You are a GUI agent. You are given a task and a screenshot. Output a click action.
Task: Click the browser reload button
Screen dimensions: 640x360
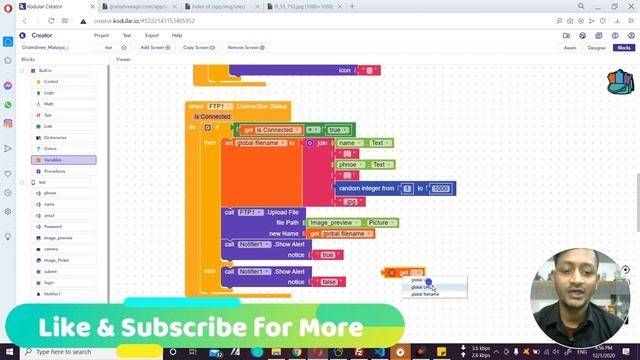pyautogui.click(x=51, y=21)
